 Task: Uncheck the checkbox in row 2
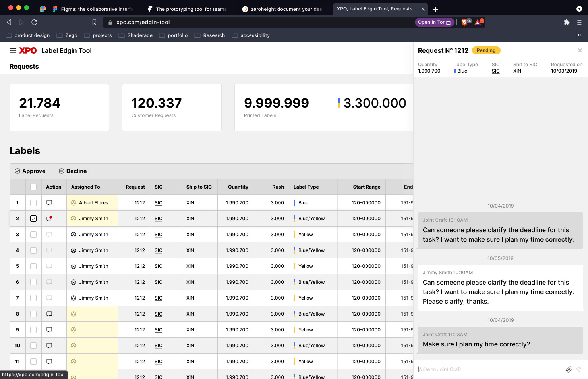pyautogui.click(x=33, y=219)
